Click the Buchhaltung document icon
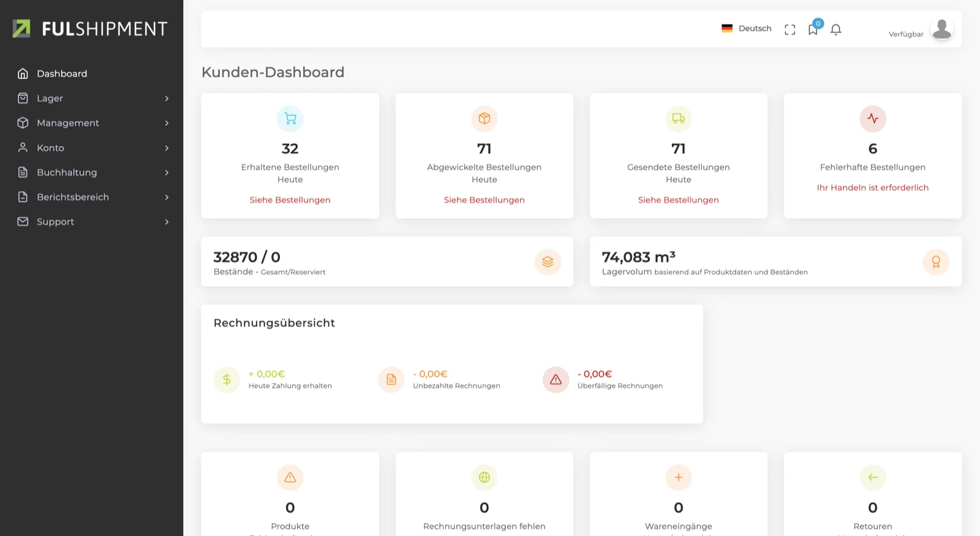 23,172
